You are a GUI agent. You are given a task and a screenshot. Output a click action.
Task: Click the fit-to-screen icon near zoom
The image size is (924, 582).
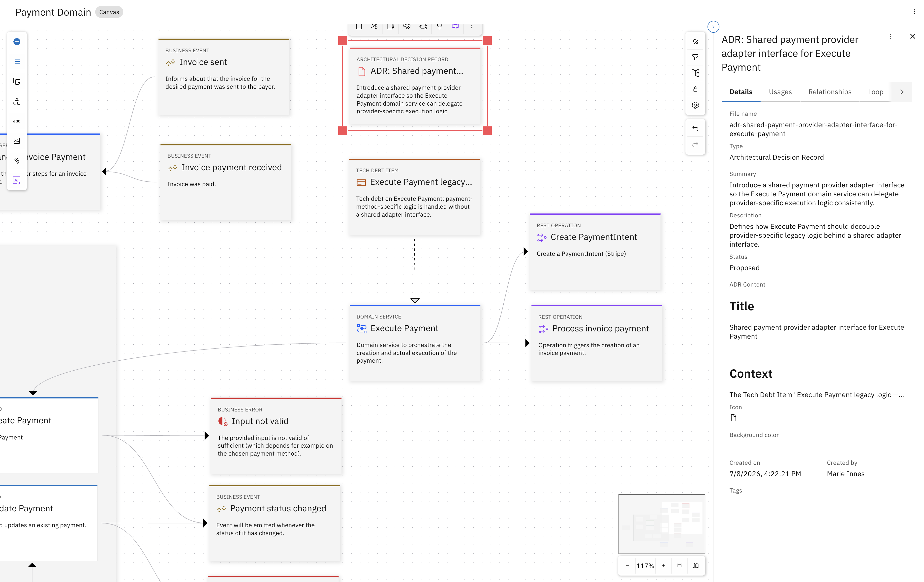point(679,565)
